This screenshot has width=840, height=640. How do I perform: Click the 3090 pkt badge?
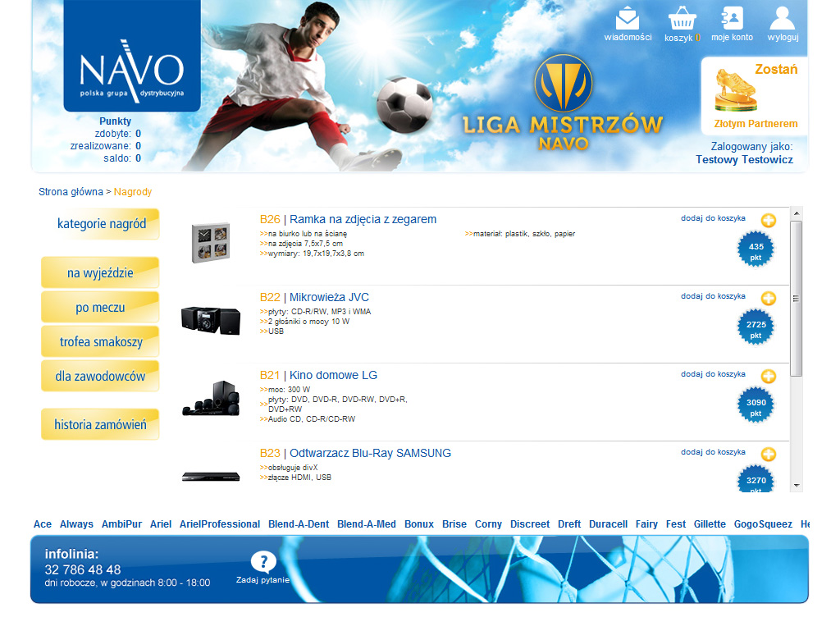click(756, 405)
